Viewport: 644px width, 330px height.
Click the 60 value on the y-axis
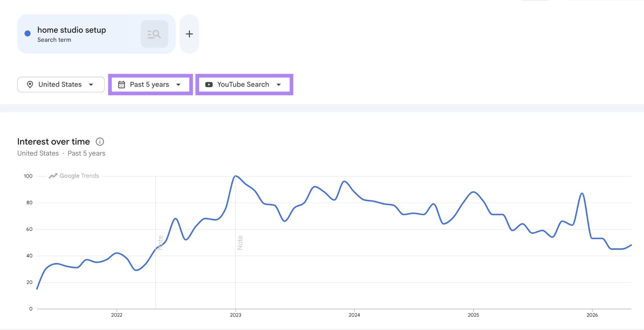[x=29, y=229]
